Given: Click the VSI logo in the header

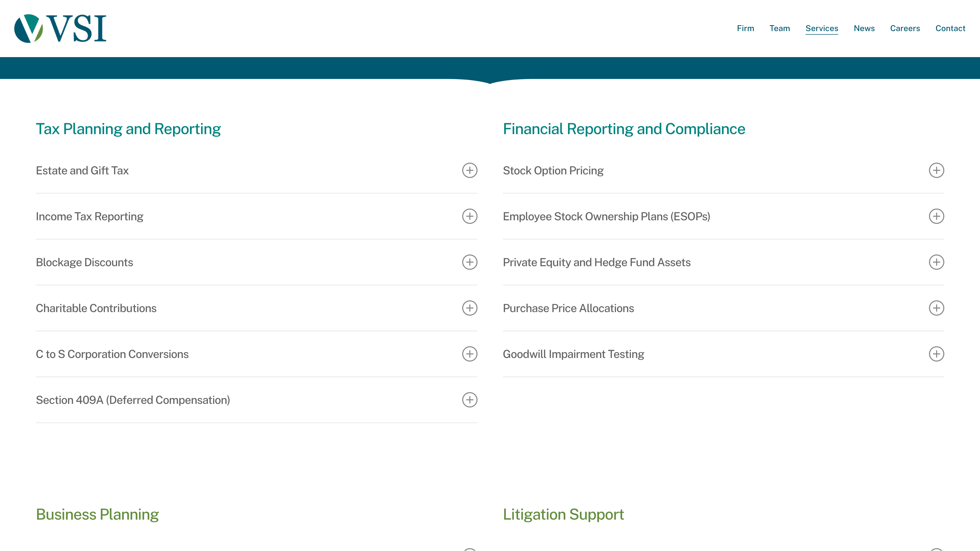Looking at the screenshot, I should click(x=60, y=29).
